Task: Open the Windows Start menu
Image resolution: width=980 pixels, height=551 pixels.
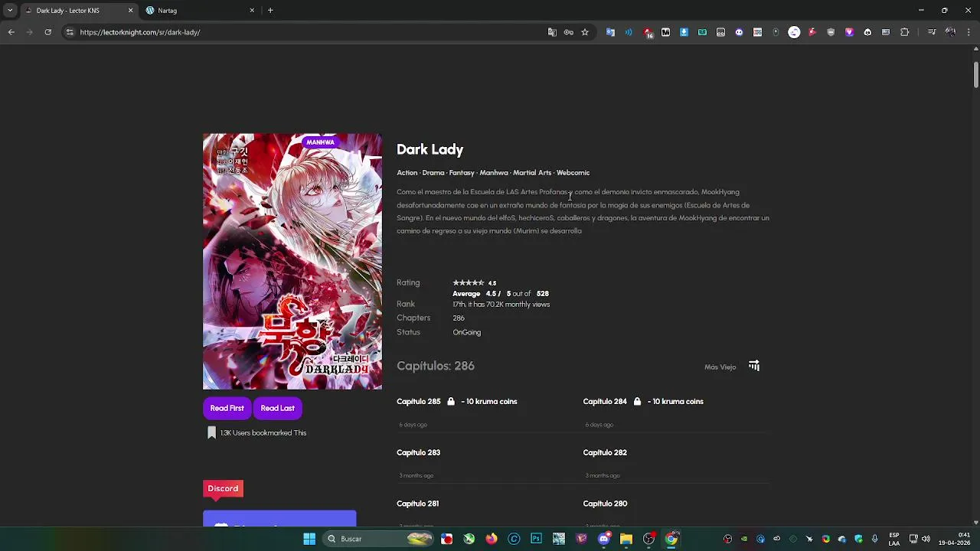Action: [x=309, y=539]
